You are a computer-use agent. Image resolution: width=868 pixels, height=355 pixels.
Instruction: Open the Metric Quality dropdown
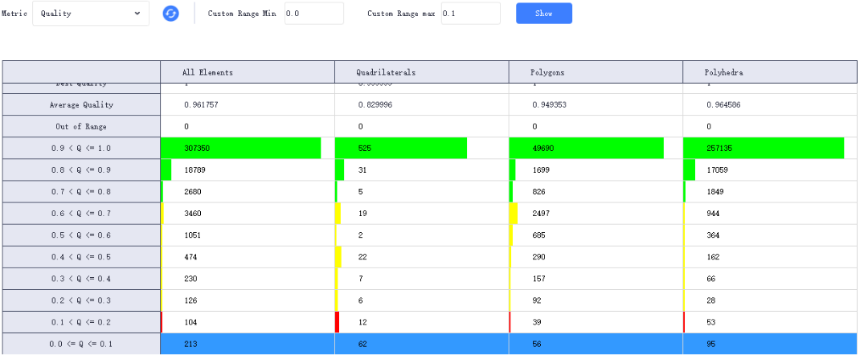click(x=91, y=14)
